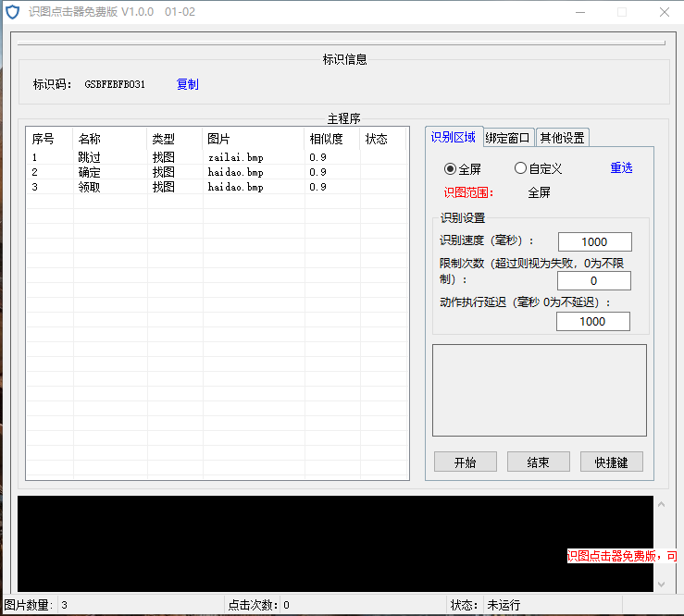This screenshot has width=684, height=616.
Task: Click the log panel scroll down arrow
Action: [661, 585]
